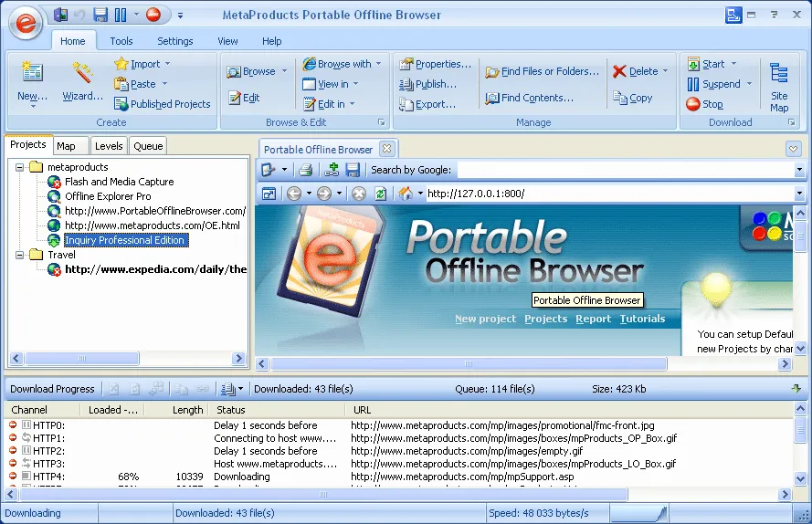
Task: Switch to the Tools ribbon tab
Action: (121, 41)
